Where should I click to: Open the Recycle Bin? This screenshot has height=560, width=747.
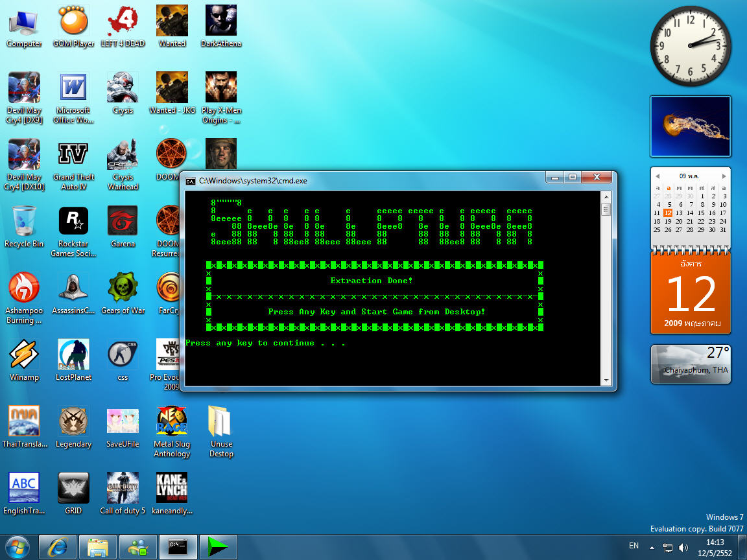pos(24,227)
